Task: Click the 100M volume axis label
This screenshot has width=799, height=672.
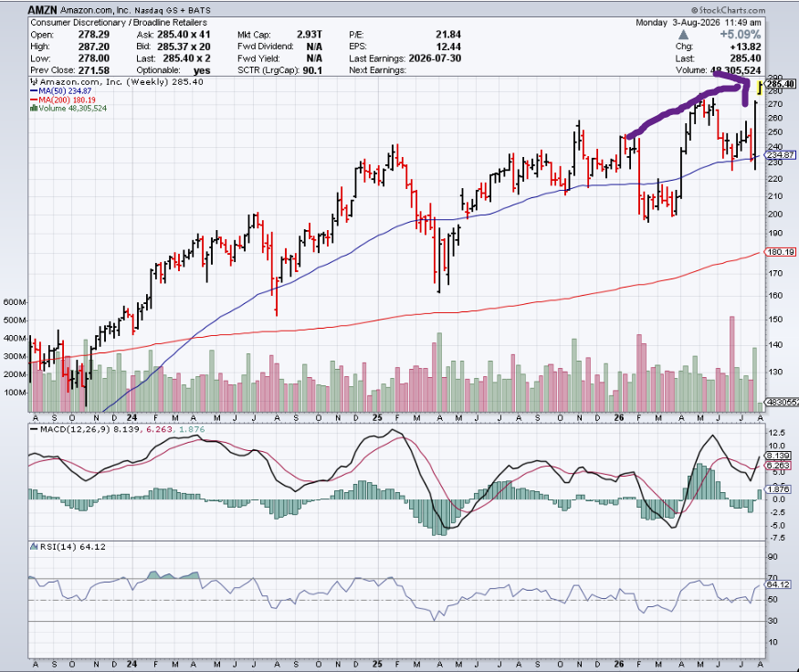Action: point(14,393)
